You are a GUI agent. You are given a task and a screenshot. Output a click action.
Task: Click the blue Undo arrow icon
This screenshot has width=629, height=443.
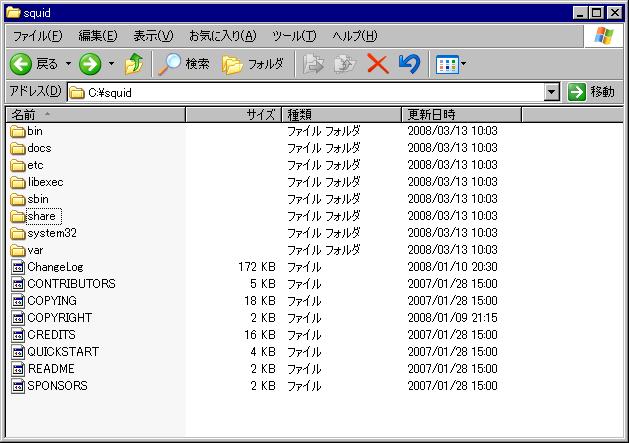point(410,64)
